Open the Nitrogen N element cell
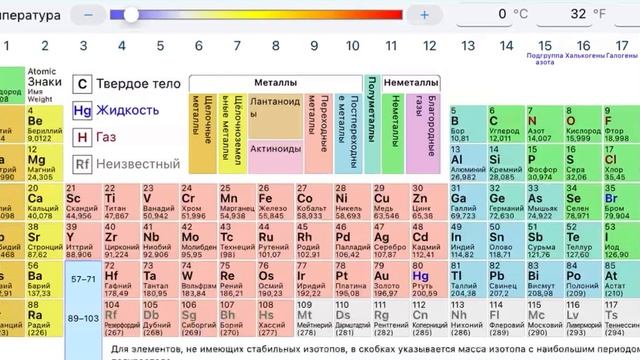The image size is (640, 360). (544, 124)
